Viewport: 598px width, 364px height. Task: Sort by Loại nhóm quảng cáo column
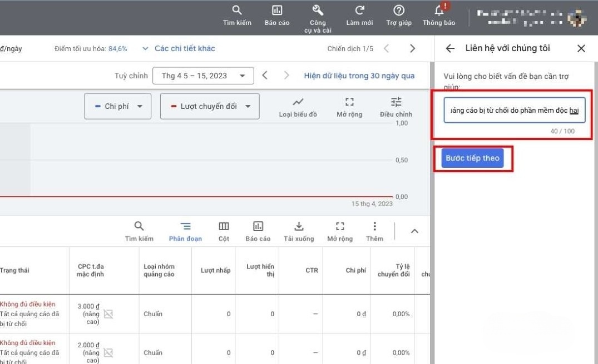159,270
